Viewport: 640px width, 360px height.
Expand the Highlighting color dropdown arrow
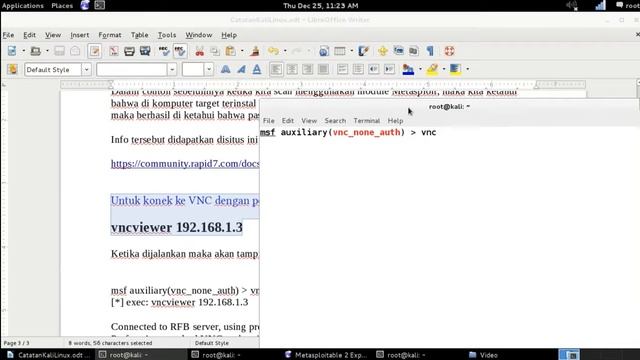(x=444, y=69)
